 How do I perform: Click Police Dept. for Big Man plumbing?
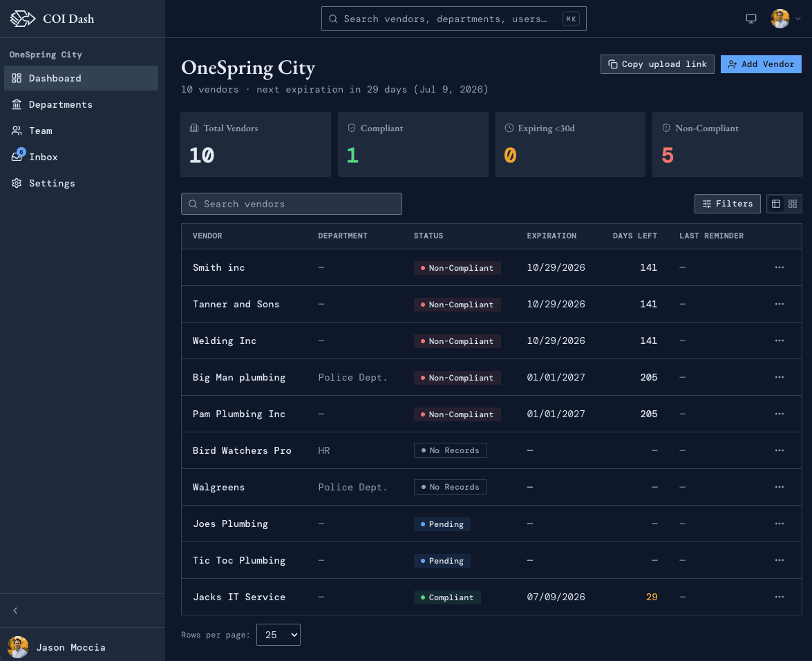pyautogui.click(x=352, y=377)
